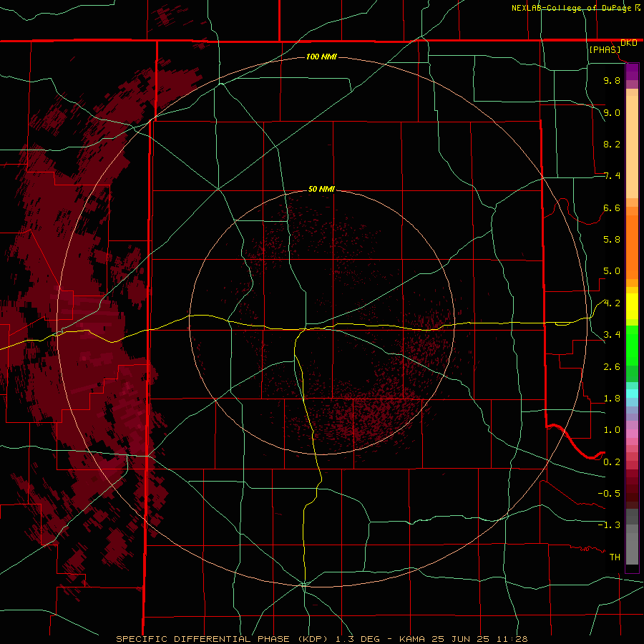Click the 1.8 value on the color scale
This screenshot has width=644, height=644.
pos(612,399)
